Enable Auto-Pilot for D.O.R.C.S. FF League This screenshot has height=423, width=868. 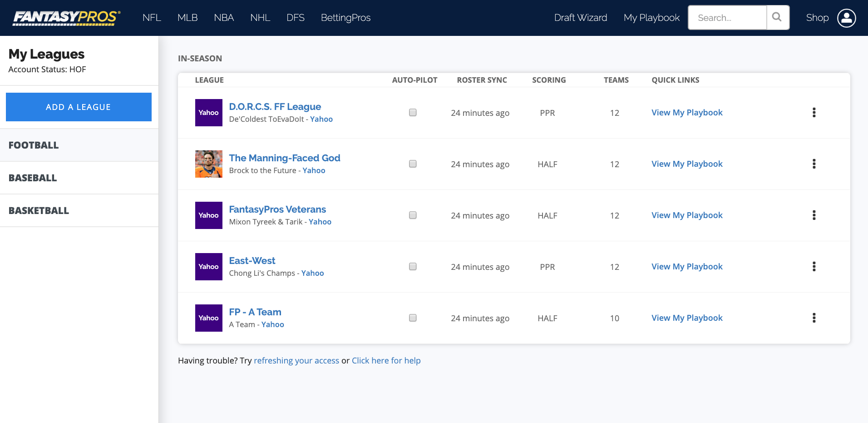click(413, 112)
